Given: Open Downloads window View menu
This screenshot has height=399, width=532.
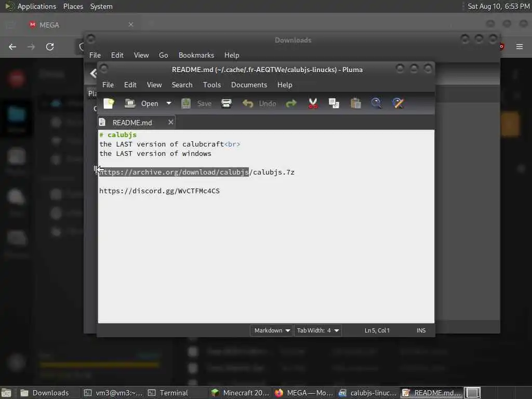Looking at the screenshot, I should tap(141, 55).
